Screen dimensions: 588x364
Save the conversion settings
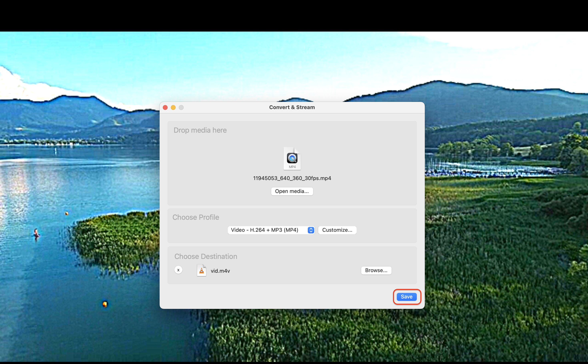[407, 297]
